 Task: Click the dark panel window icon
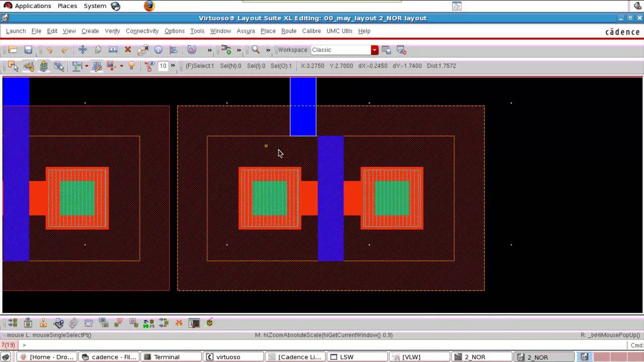coord(194,323)
